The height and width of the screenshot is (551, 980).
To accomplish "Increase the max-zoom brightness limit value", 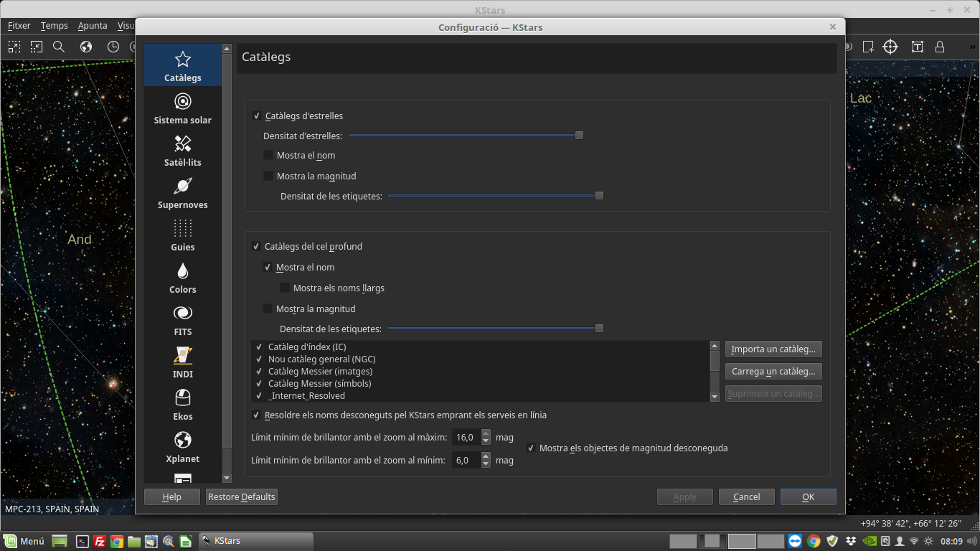I will (486, 433).
